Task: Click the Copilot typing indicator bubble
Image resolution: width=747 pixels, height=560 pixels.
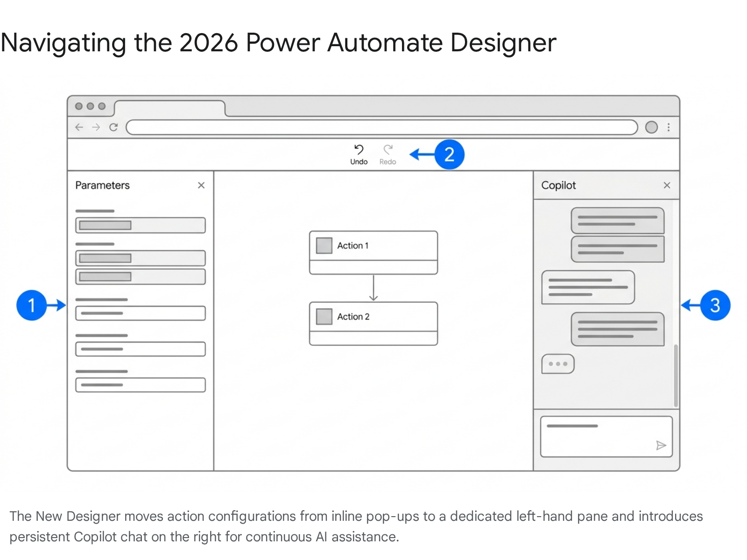Action: click(x=558, y=364)
